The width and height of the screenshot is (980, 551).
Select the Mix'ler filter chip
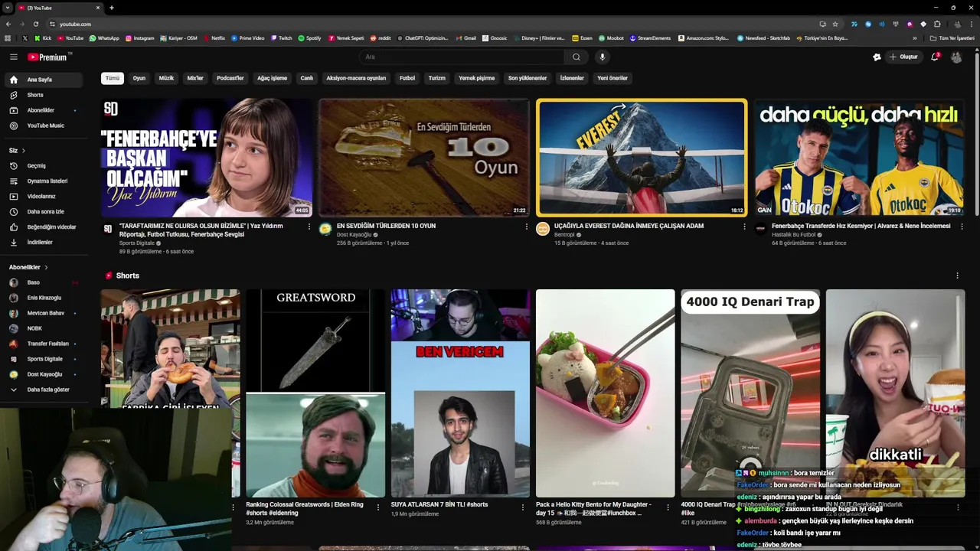click(195, 78)
